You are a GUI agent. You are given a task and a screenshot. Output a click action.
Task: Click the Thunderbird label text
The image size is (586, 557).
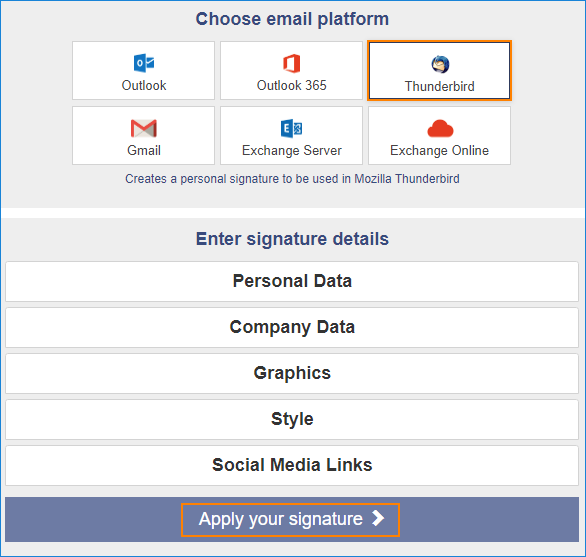(x=440, y=87)
